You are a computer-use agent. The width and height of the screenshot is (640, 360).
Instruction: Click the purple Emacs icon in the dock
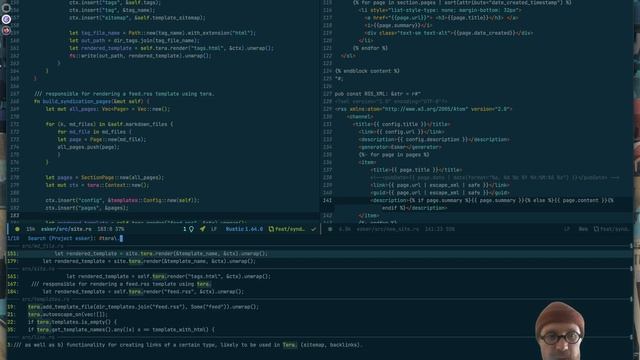tap(6, 19)
